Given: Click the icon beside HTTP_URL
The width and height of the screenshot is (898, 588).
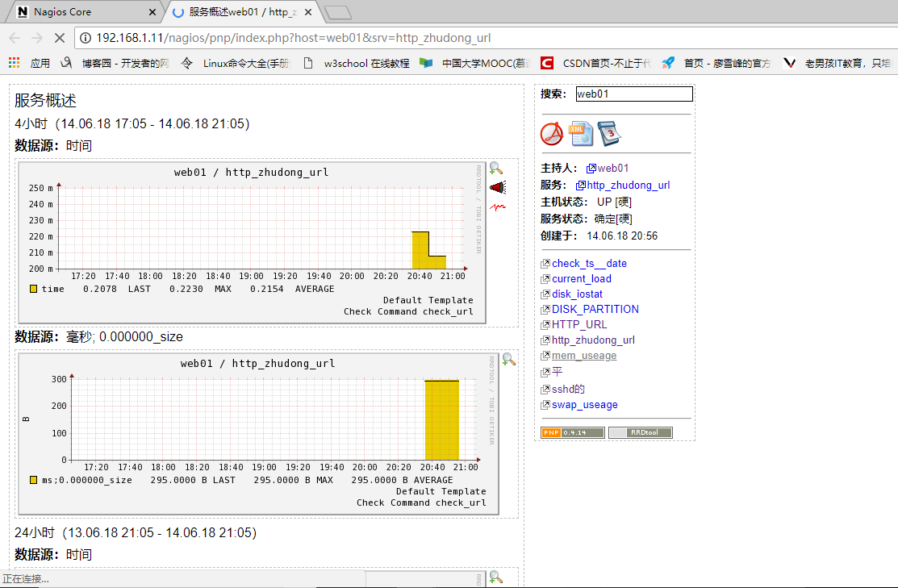Looking at the screenshot, I should pyautogui.click(x=545, y=324).
